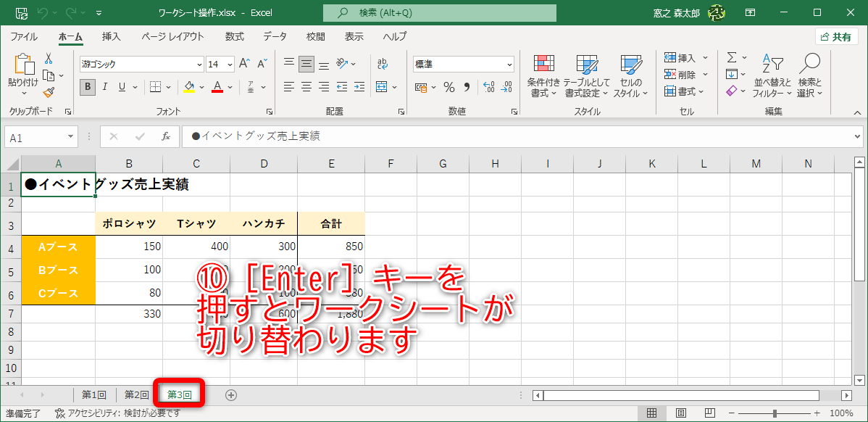Switch to ページレイアウト view in status bar
This screenshot has height=422, width=868.
[x=681, y=412]
